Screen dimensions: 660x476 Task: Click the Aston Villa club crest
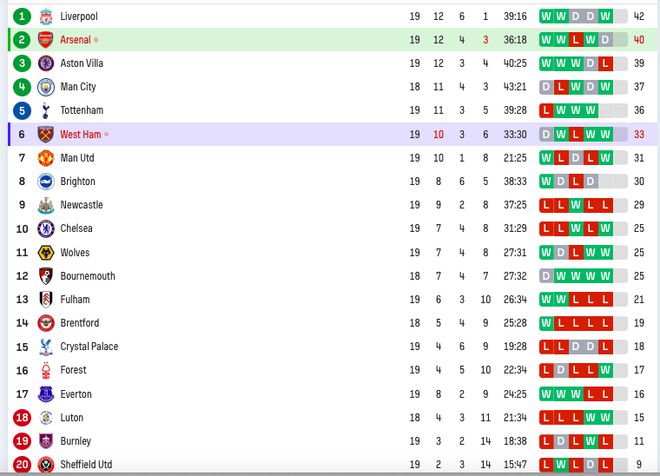coord(46,63)
